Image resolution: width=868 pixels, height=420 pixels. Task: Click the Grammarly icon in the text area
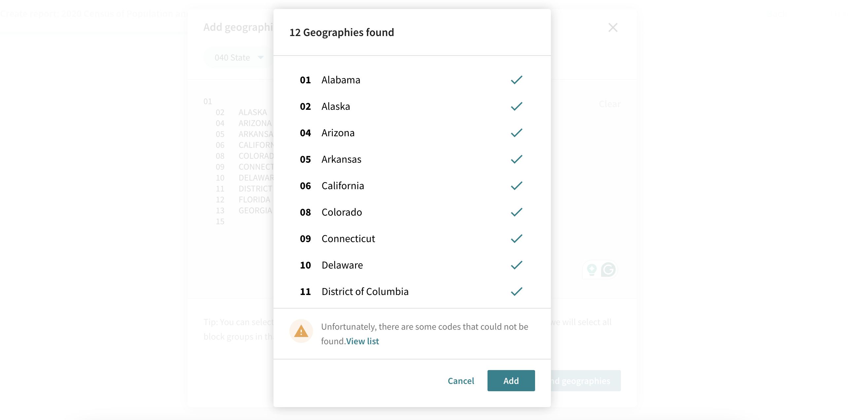(608, 270)
